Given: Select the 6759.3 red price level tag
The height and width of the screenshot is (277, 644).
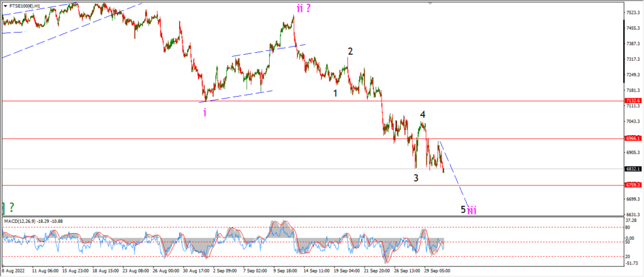Looking at the screenshot, I should coord(633,185).
